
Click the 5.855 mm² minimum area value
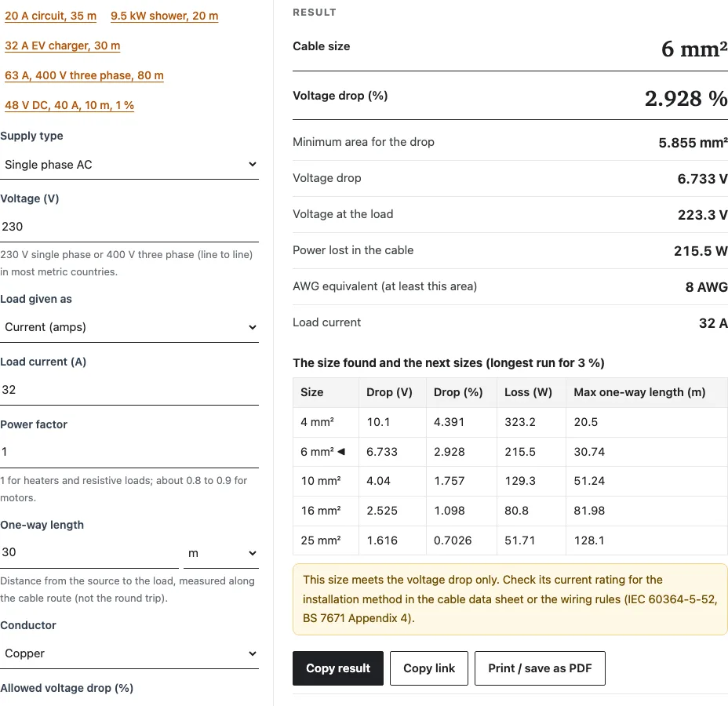693,143
